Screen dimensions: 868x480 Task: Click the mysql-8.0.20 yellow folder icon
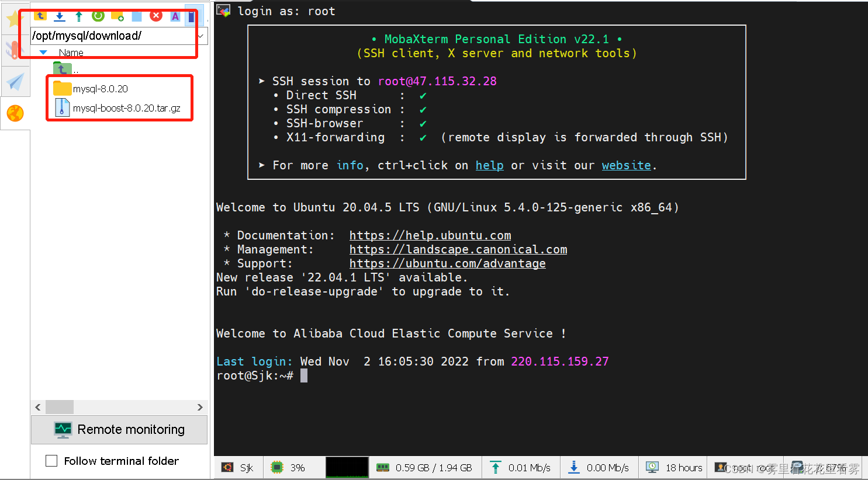62,89
